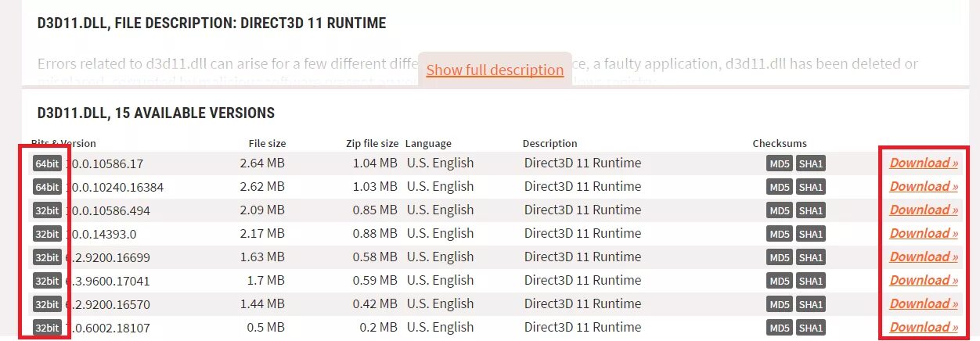Show MD5 checksum for the 2.17 MB file
The width and height of the screenshot is (980, 341).
point(780,235)
